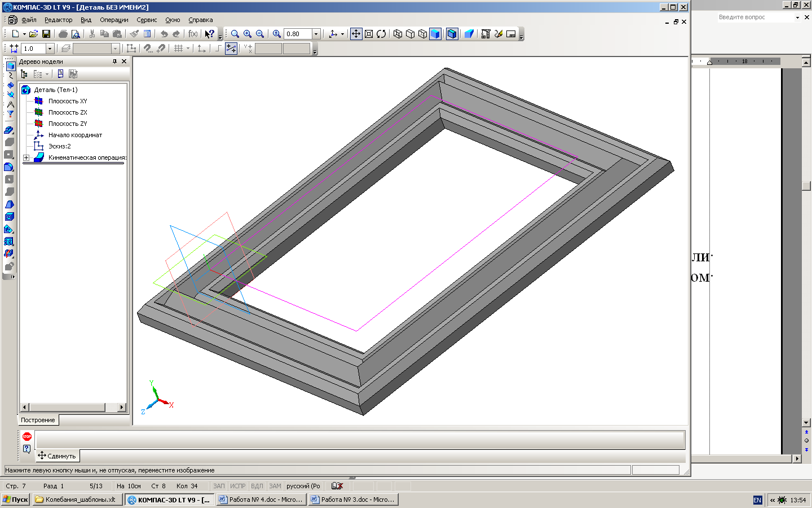
Task: Select the Rotate view tool
Action: 381,34
